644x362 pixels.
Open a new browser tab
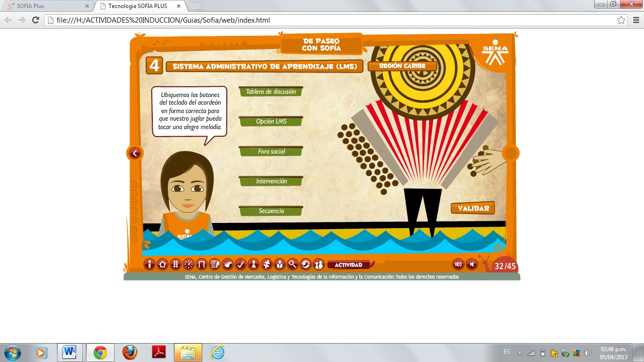(195, 7)
